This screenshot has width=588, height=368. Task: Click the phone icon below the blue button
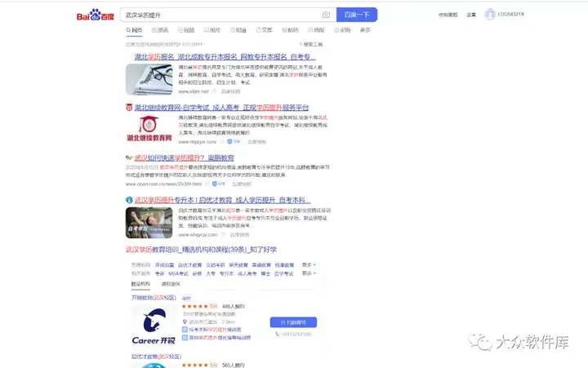[278, 334]
